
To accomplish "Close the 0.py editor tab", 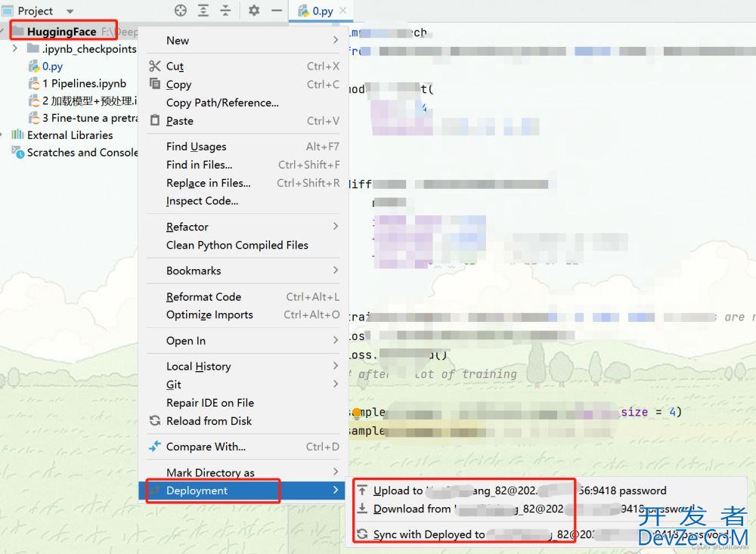I will click(342, 10).
